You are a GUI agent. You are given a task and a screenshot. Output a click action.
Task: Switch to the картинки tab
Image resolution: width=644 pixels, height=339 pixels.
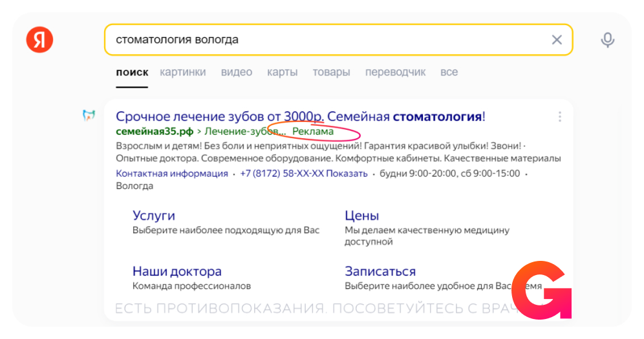pos(183,72)
